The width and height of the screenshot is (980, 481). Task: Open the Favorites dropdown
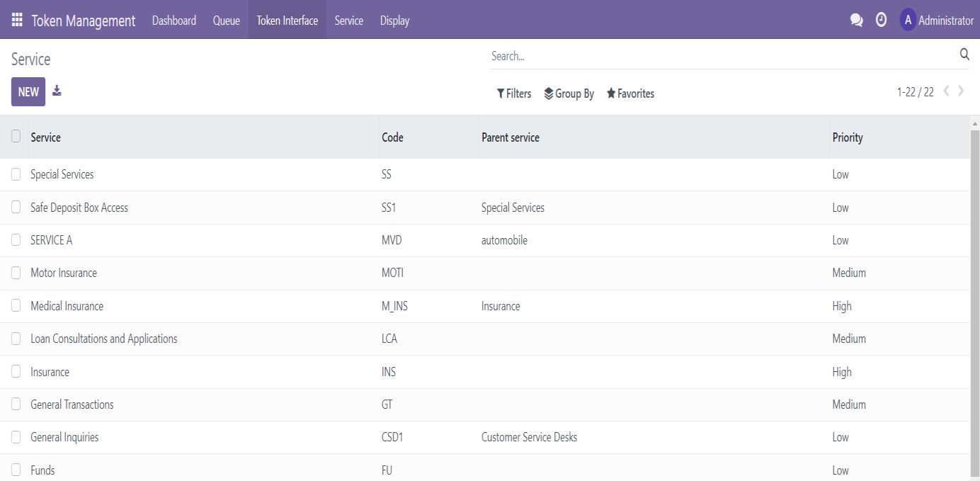click(630, 94)
